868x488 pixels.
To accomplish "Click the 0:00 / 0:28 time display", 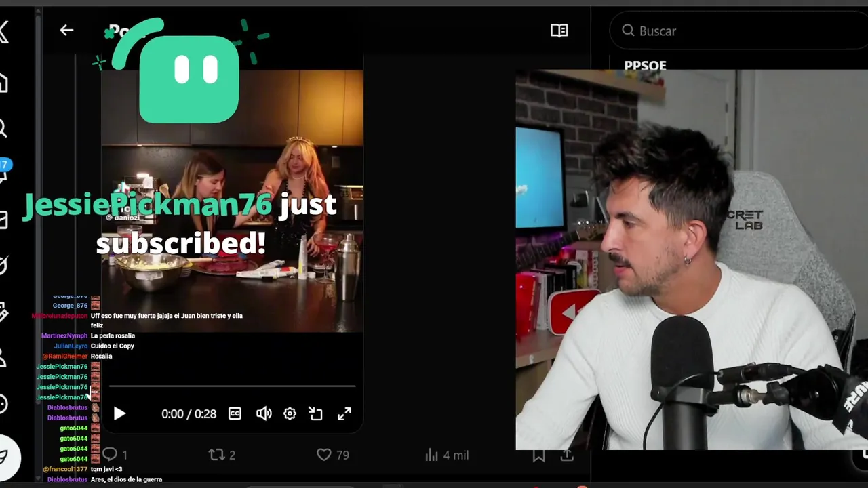I will pyautogui.click(x=189, y=413).
